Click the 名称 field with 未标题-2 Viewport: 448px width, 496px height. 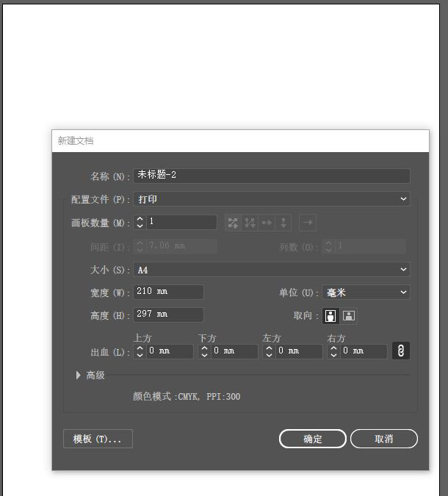[x=272, y=176]
